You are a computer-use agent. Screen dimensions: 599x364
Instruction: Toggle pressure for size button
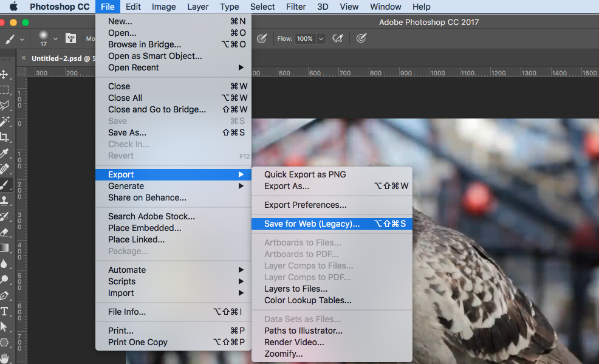(361, 38)
